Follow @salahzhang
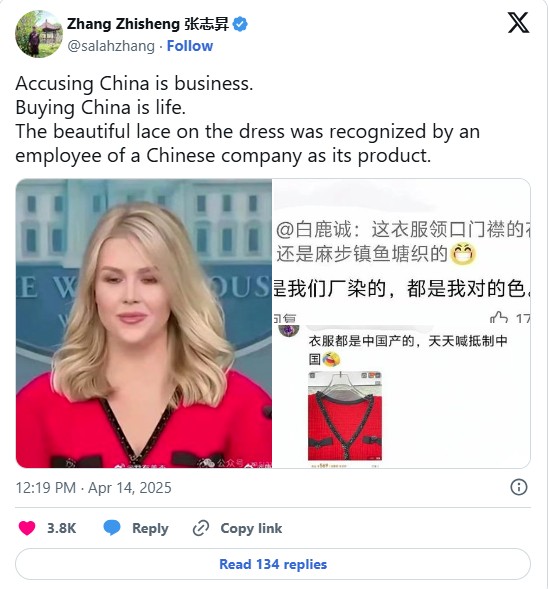This screenshot has height=589, width=549. (190, 46)
